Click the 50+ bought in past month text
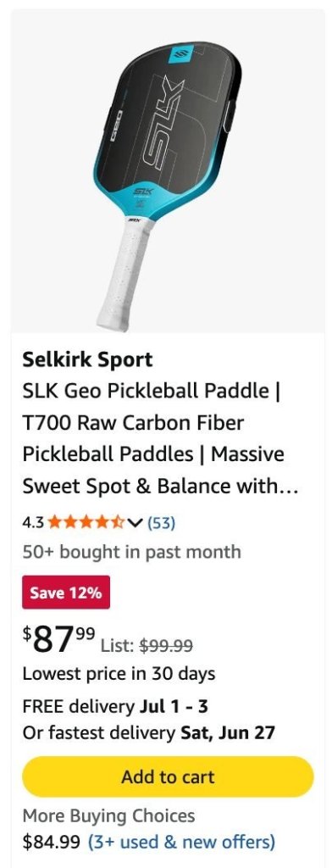Image resolution: width=332 pixels, height=868 pixels. click(131, 552)
